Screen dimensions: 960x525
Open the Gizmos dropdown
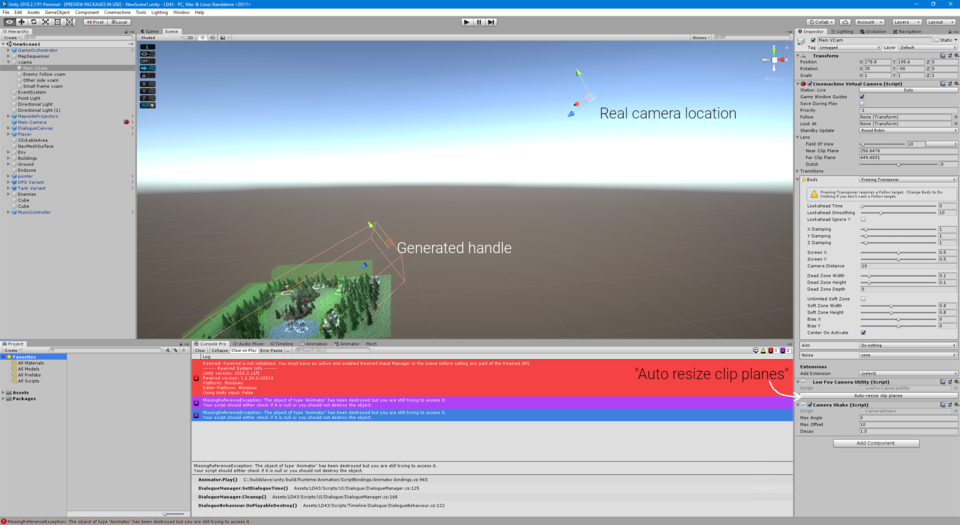(700, 37)
